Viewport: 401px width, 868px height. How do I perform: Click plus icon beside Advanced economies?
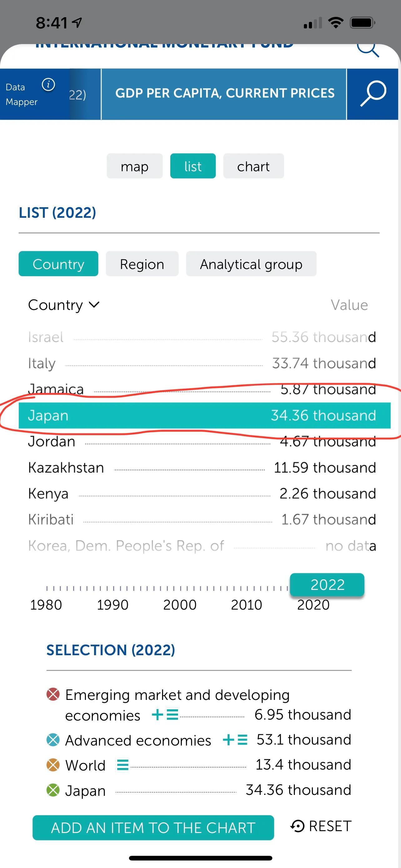(228, 740)
